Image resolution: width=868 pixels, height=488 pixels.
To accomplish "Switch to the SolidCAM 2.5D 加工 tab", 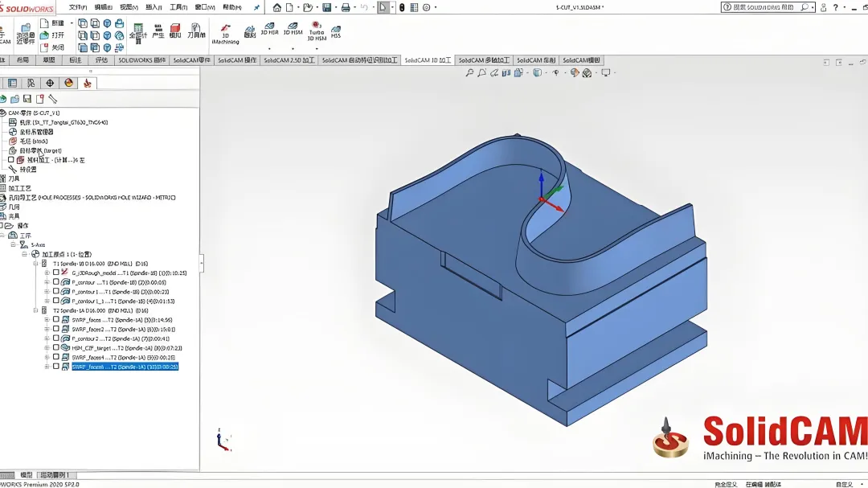I will point(289,60).
